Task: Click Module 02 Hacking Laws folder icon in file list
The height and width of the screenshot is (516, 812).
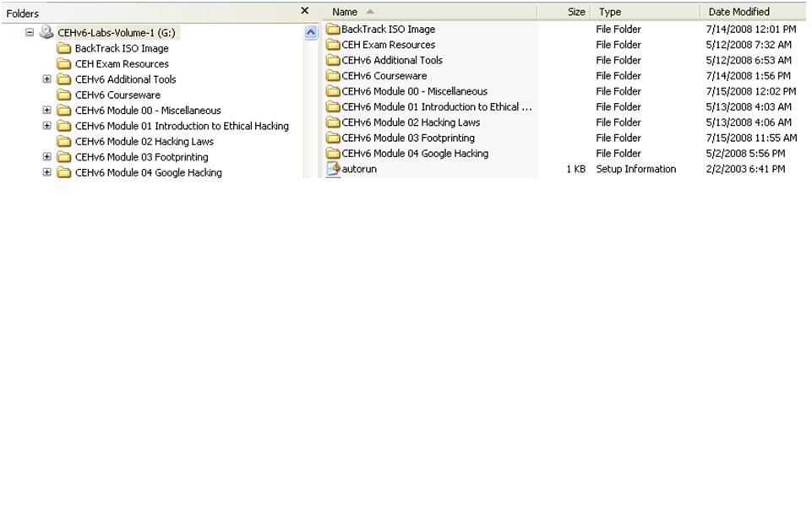Action: [x=333, y=122]
